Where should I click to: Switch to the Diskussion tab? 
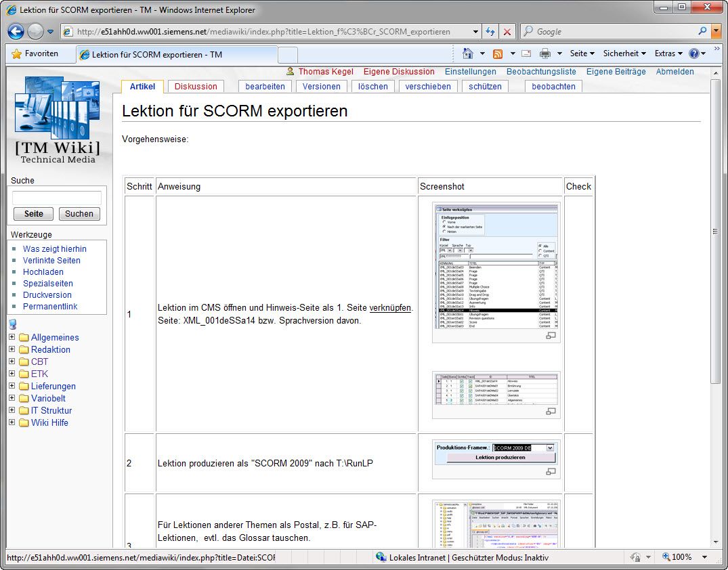click(x=196, y=87)
